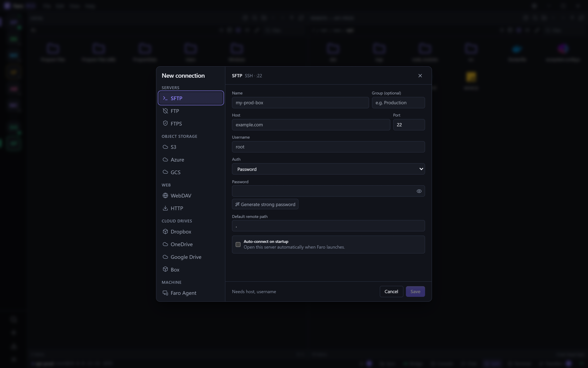Click Generate strong password button
This screenshot has height=368, width=588.
tap(265, 204)
